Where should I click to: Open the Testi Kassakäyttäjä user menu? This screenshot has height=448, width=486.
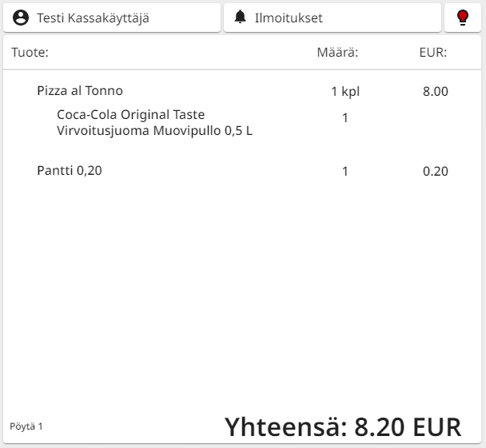112,18
